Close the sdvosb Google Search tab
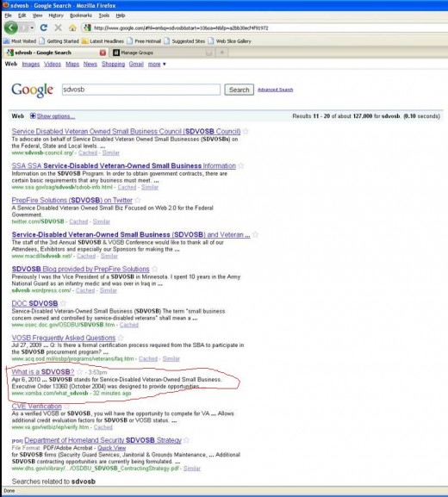 click(103, 53)
